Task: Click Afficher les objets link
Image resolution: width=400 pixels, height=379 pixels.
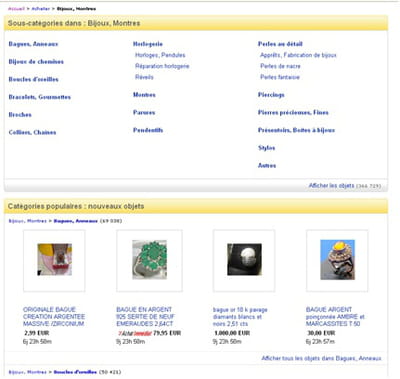Action: click(x=331, y=186)
